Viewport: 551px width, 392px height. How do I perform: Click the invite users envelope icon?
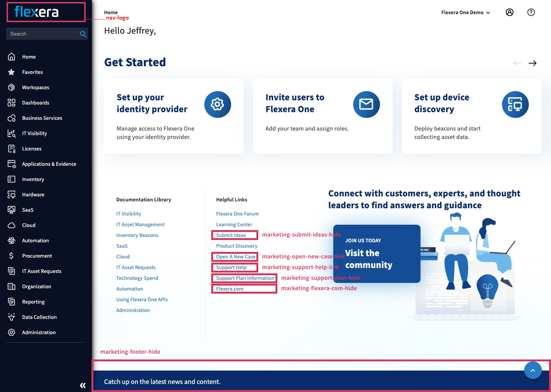[366, 105]
